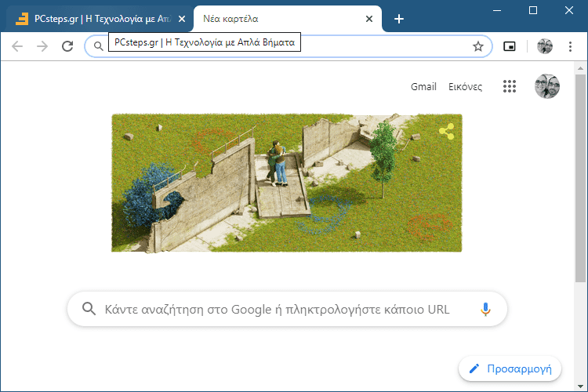Image resolution: width=588 pixels, height=392 pixels.
Task: Open a new tab with the plus button
Action: (399, 19)
